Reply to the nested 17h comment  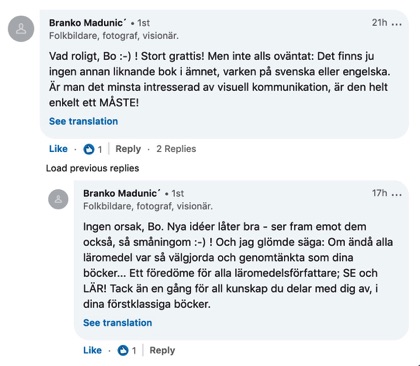(162, 350)
